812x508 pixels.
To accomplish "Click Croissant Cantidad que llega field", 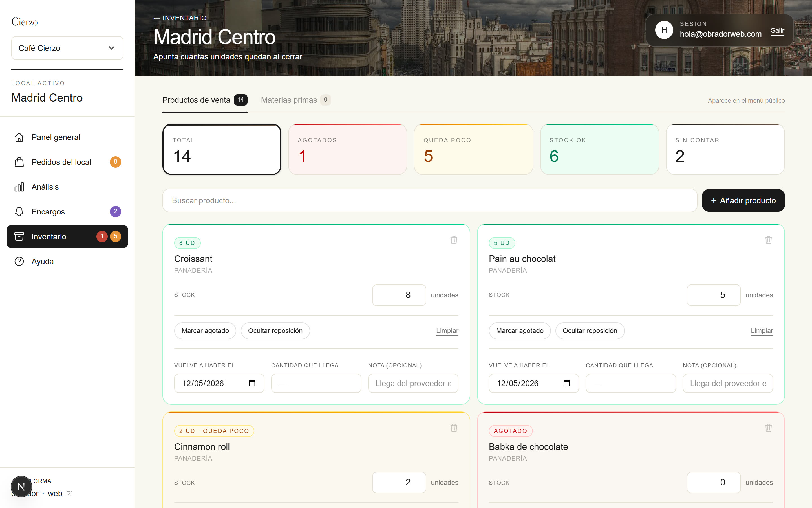I will coord(316,383).
